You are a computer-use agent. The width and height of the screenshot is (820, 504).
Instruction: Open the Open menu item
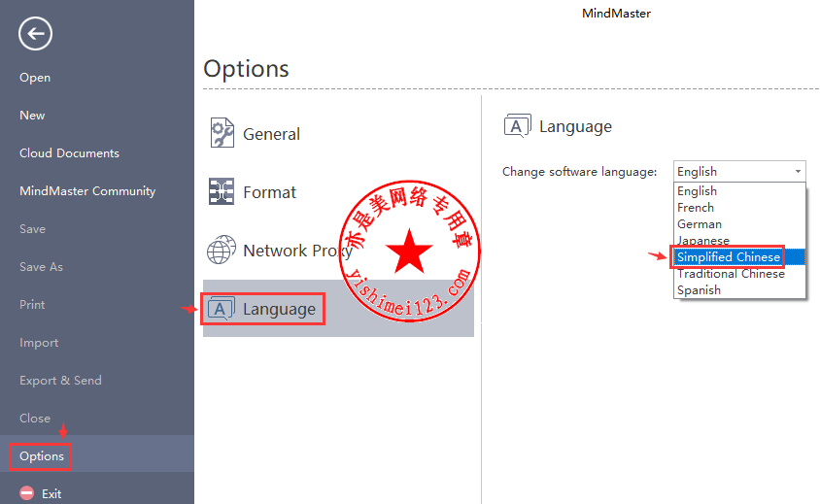[35, 78]
